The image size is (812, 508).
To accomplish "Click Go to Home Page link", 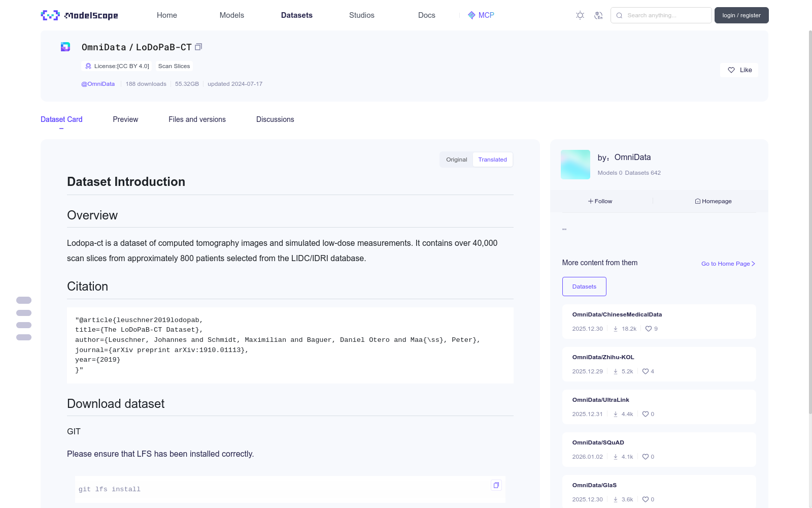I will [x=728, y=264].
